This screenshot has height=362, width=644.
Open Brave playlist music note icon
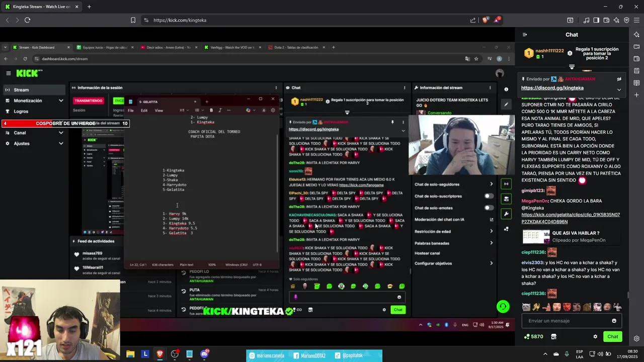586,20
